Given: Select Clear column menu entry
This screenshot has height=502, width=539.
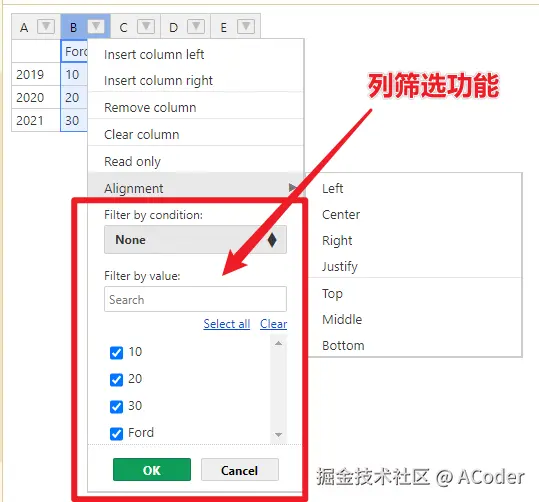Looking at the screenshot, I should (x=196, y=134).
